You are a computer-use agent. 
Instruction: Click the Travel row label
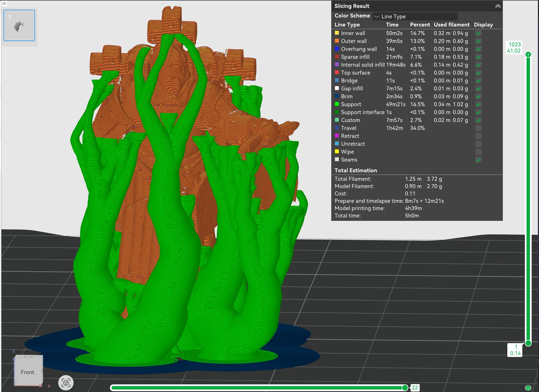[348, 128]
